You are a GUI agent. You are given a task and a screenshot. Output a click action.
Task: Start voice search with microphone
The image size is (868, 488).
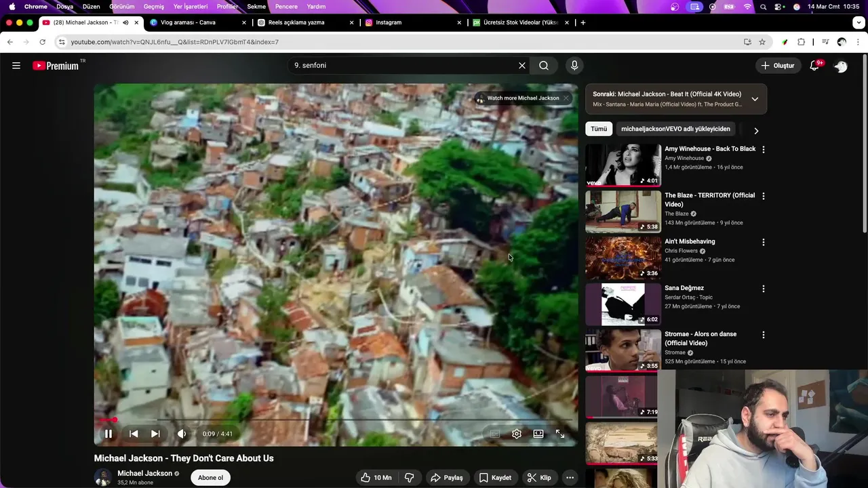click(x=574, y=66)
